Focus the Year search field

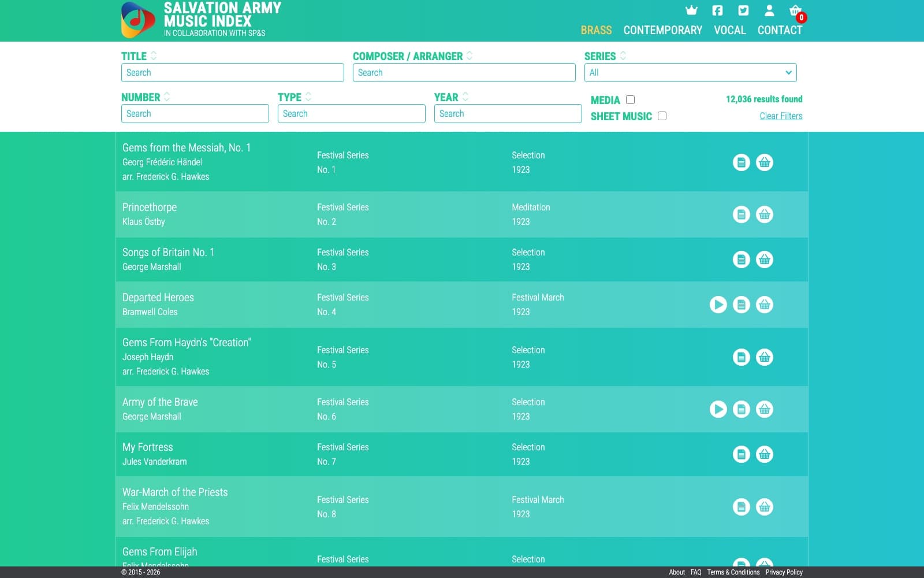(x=508, y=113)
